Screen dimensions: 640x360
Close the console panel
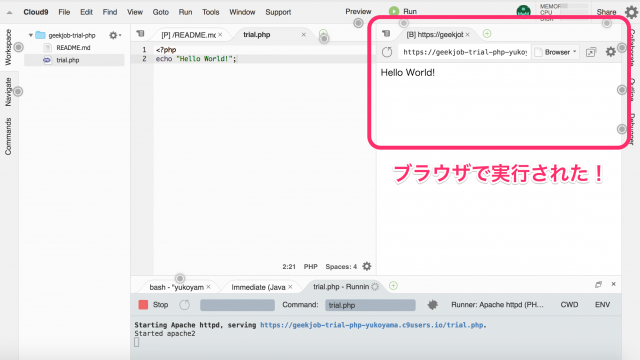[x=613, y=284]
